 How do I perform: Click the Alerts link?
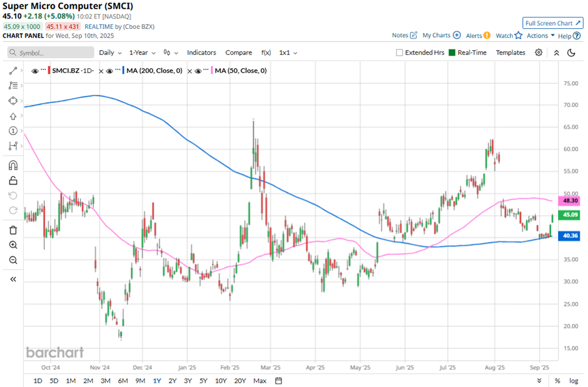[x=474, y=36]
